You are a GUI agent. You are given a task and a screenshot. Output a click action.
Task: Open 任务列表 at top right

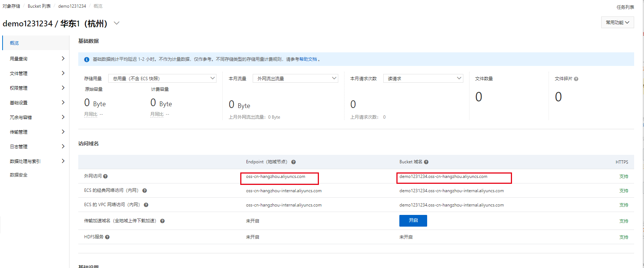625,7
